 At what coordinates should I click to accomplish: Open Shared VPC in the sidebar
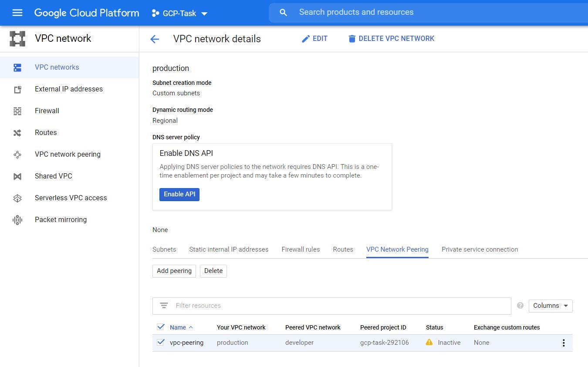pyautogui.click(x=69, y=176)
